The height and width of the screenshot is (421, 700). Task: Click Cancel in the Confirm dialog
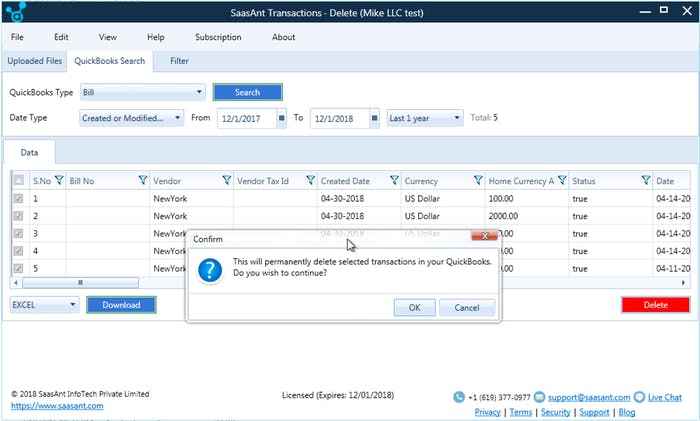click(467, 307)
